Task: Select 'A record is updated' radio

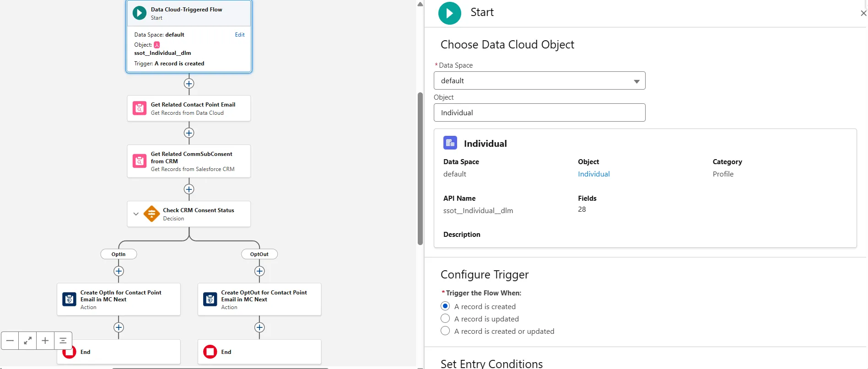Action: tap(445, 318)
